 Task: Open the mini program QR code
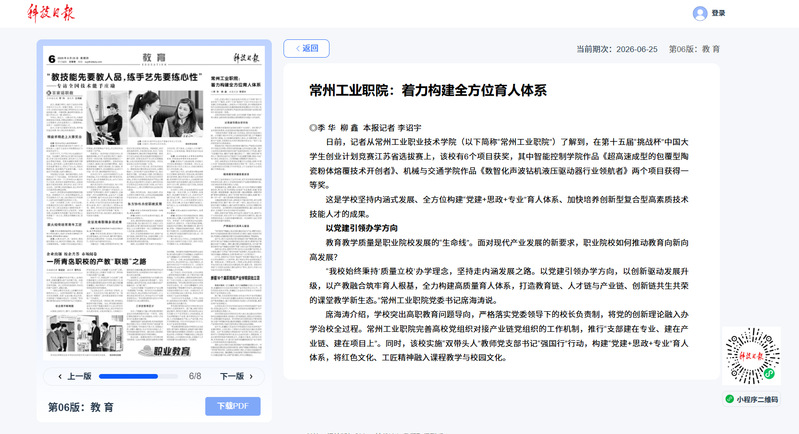pyautogui.click(x=752, y=356)
